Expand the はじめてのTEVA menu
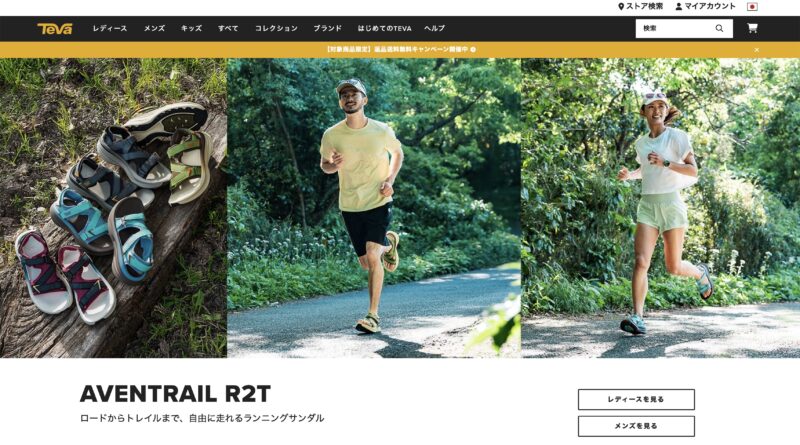 pyautogui.click(x=384, y=29)
